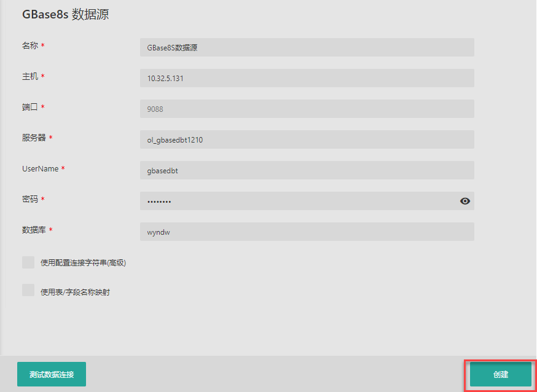Click the 名称 label
This screenshot has height=392, width=537.
(30, 45)
